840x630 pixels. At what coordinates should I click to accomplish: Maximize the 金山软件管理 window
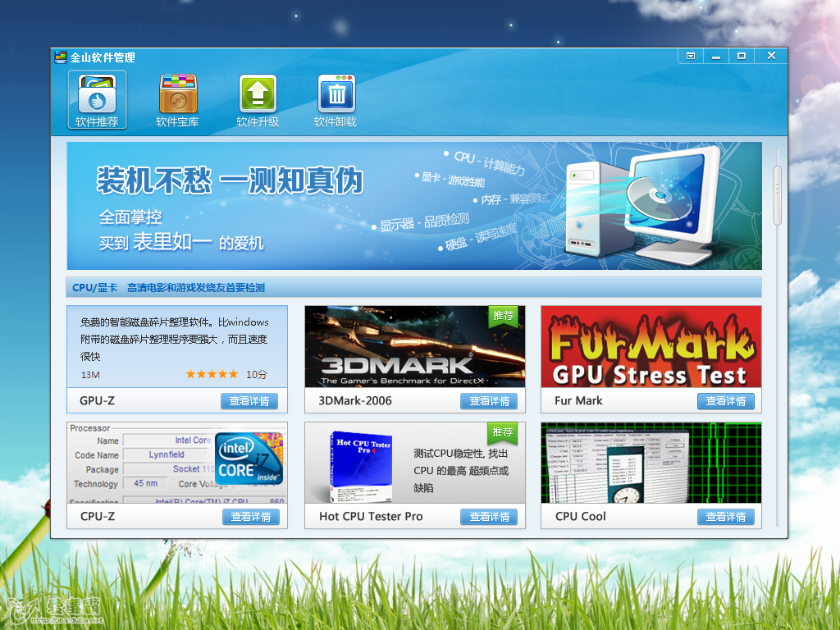click(x=742, y=56)
